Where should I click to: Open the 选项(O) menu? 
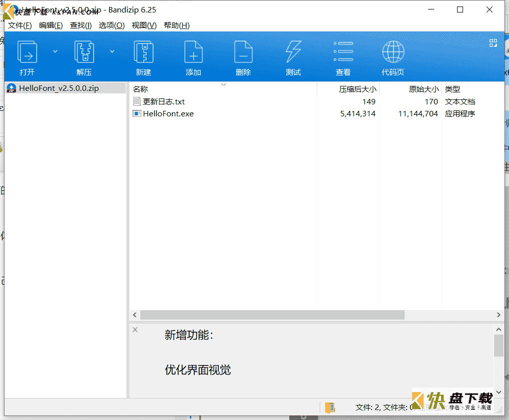[112, 25]
